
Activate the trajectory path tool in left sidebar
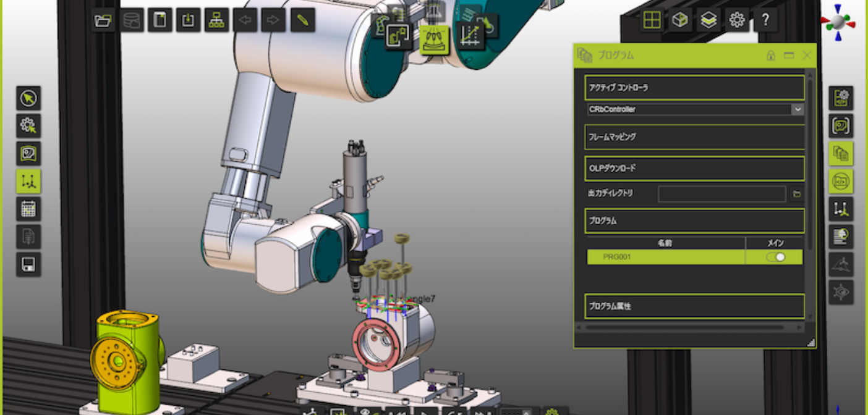28,182
